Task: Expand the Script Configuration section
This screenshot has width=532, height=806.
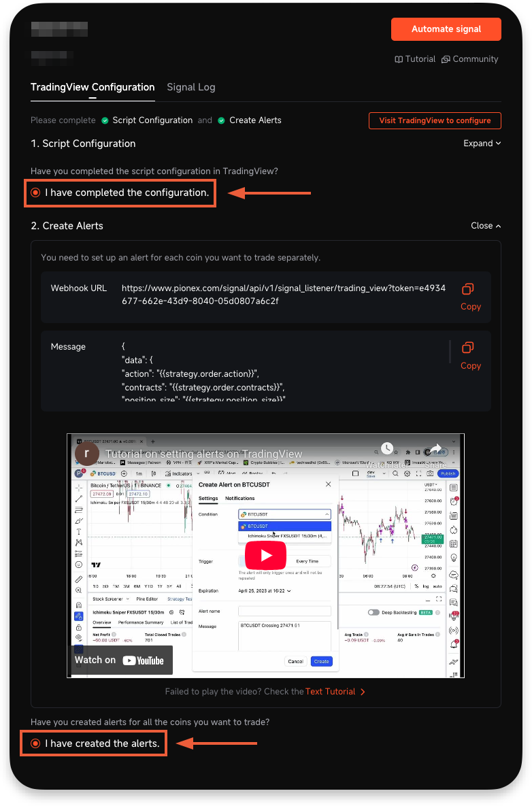Action: point(482,144)
